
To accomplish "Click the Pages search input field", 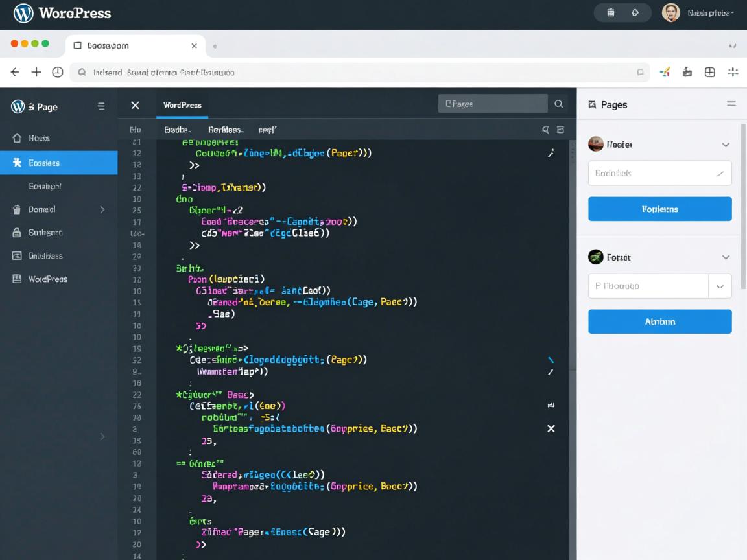I will [493, 104].
